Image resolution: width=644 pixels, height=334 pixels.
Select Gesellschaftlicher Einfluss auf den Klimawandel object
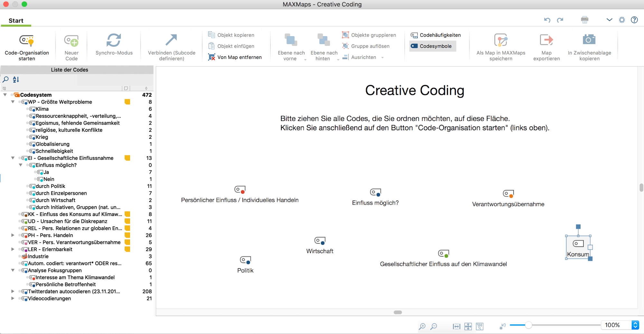point(443,259)
